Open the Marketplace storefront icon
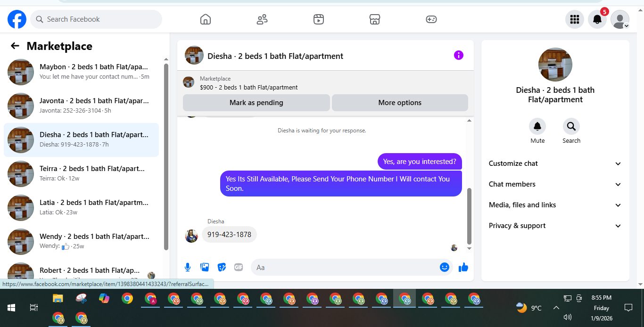This screenshot has height=327, width=644. (x=375, y=19)
